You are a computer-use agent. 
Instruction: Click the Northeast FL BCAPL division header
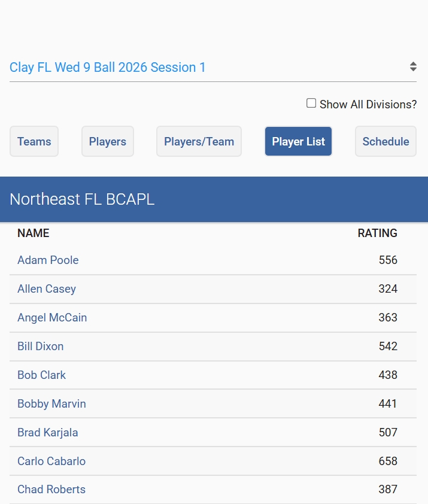pyautogui.click(x=82, y=199)
